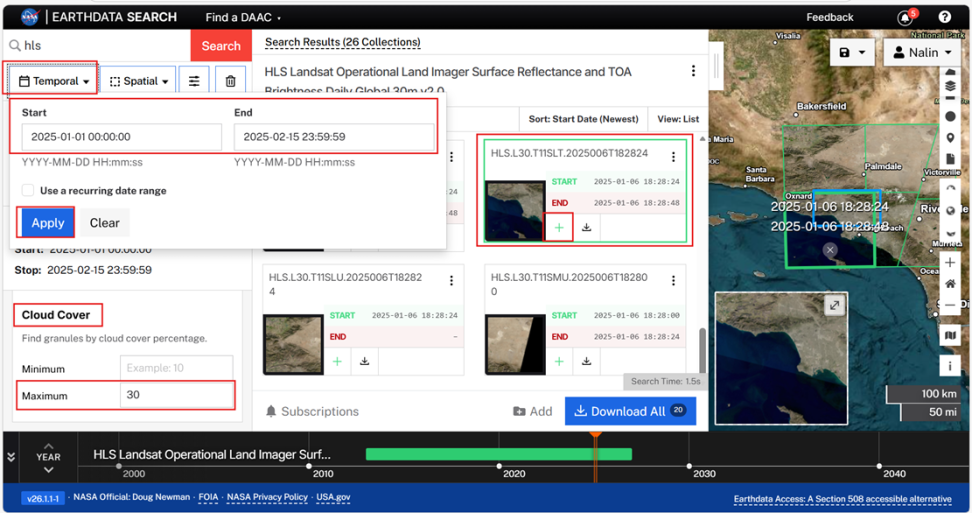Open the Feedback option
This screenshot has width=972, height=513.
tap(829, 17)
